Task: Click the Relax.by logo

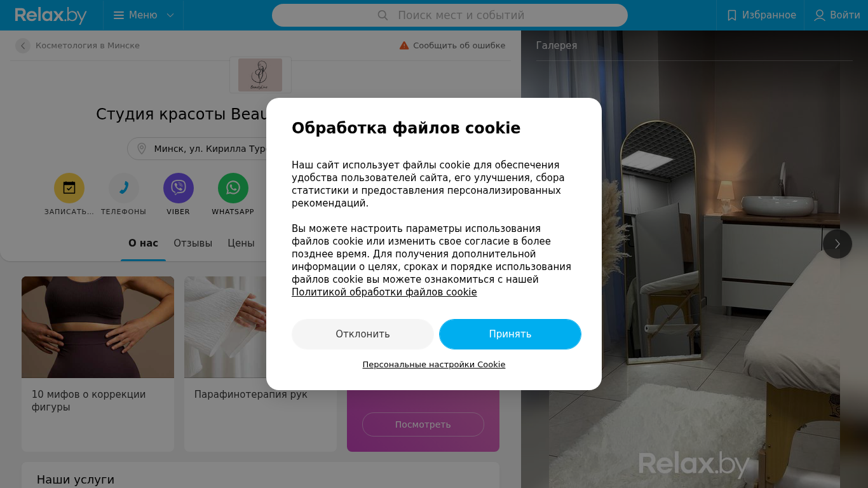Action: 51,15
